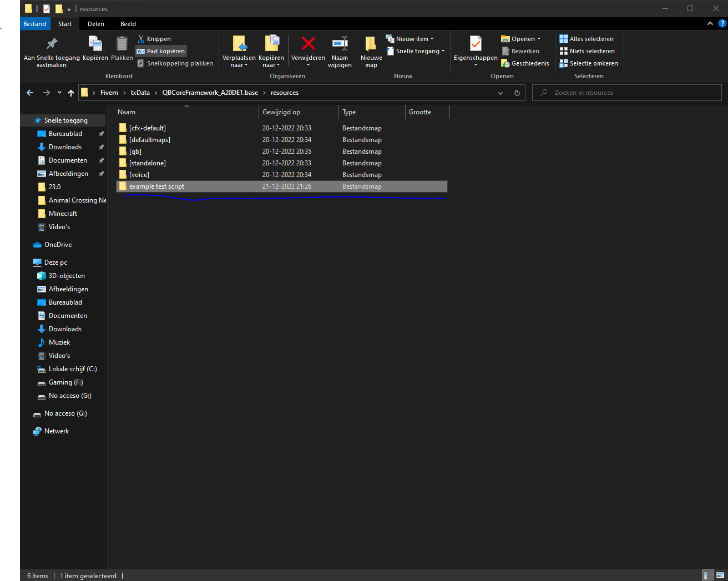728x581 pixels.
Task: Open the Bestand menu
Action: (x=35, y=24)
